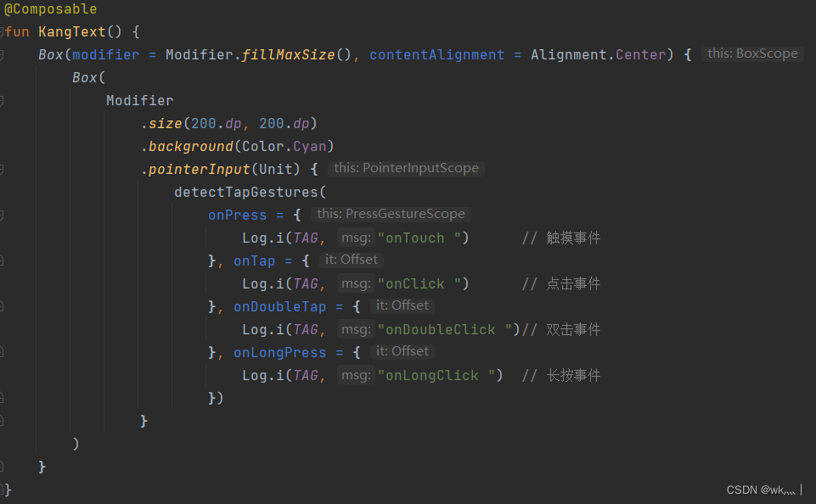
Task: Click the gutter icon beside the Modifier.size line
Action: tap(5, 123)
